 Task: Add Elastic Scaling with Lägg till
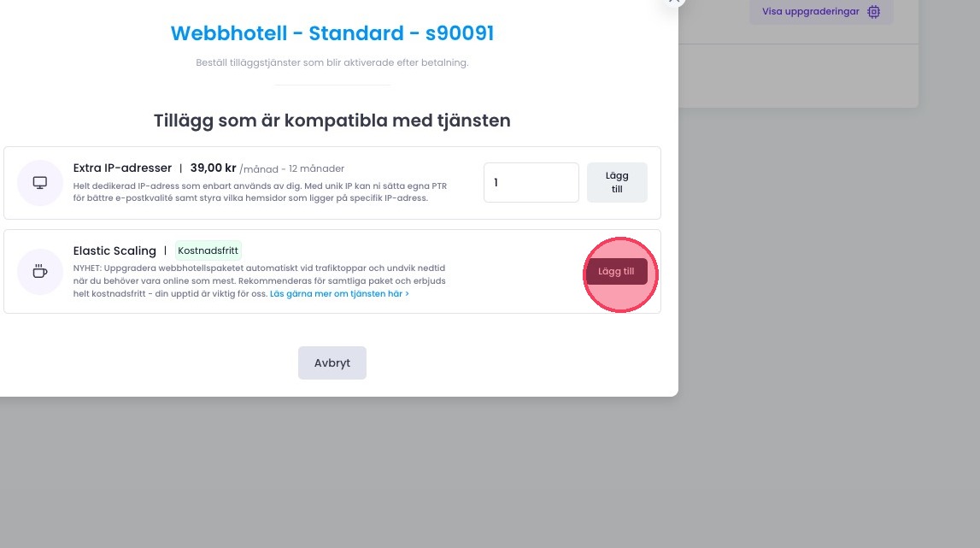[x=616, y=272]
